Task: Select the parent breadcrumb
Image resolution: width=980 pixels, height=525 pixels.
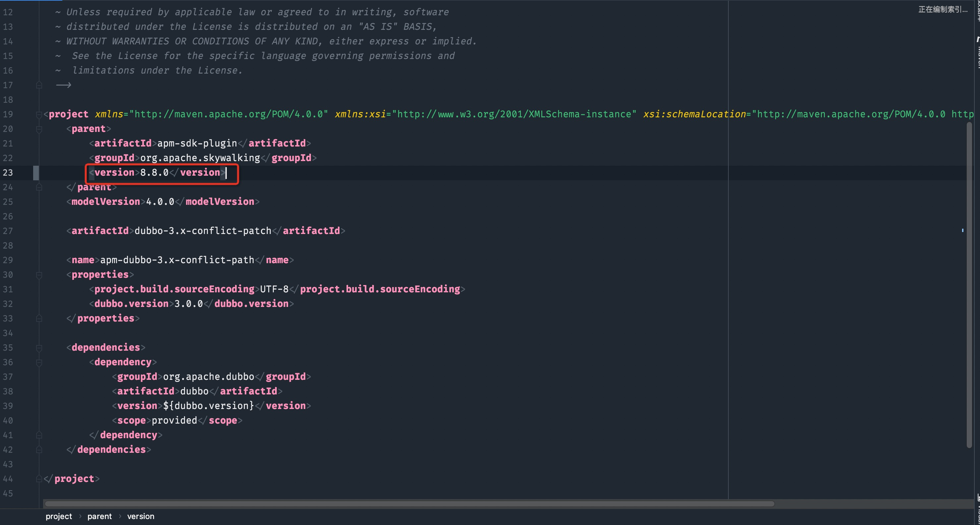Action: click(x=99, y=516)
